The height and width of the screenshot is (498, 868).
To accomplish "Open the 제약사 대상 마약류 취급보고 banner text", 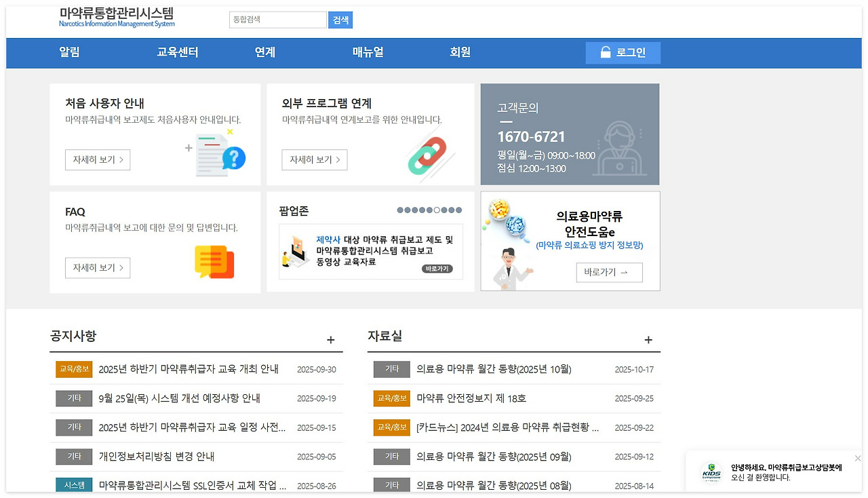I will (x=384, y=250).
